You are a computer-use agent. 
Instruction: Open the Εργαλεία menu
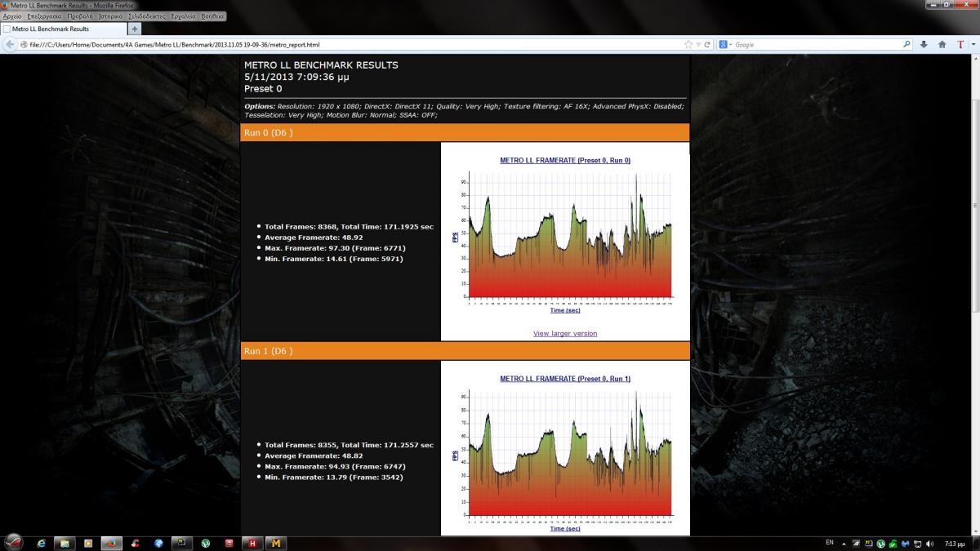pyautogui.click(x=184, y=16)
